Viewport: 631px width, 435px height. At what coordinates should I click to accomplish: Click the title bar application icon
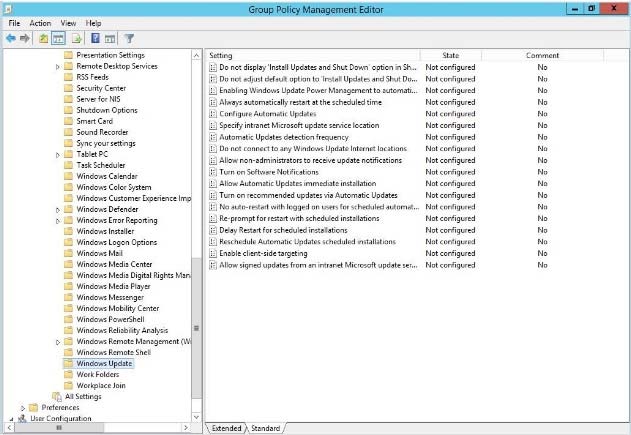(x=7, y=9)
